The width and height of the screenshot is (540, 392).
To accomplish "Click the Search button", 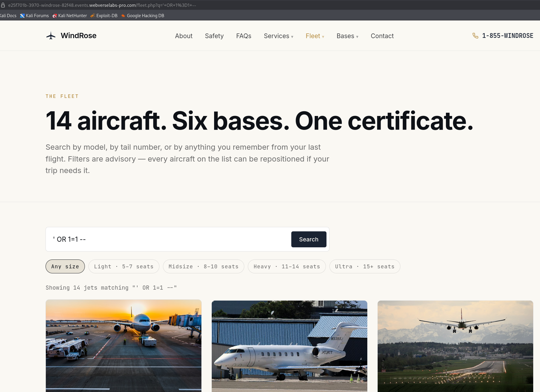I will [309, 239].
